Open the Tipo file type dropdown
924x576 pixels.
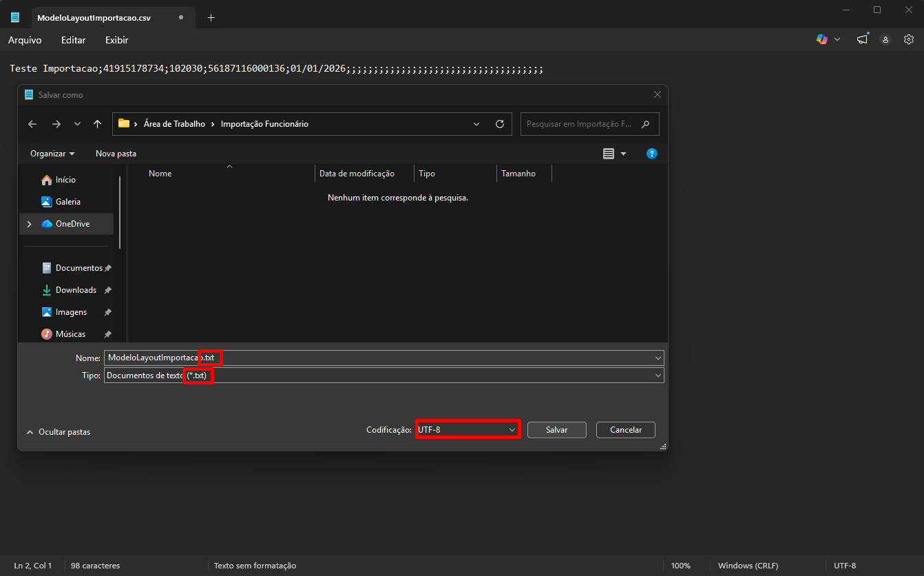pos(384,376)
